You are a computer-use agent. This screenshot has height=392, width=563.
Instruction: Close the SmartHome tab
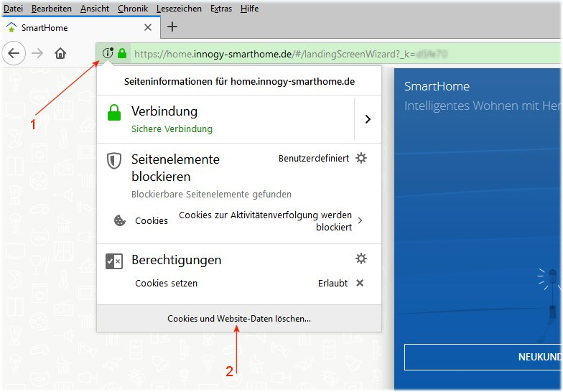pyautogui.click(x=148, y=27)
